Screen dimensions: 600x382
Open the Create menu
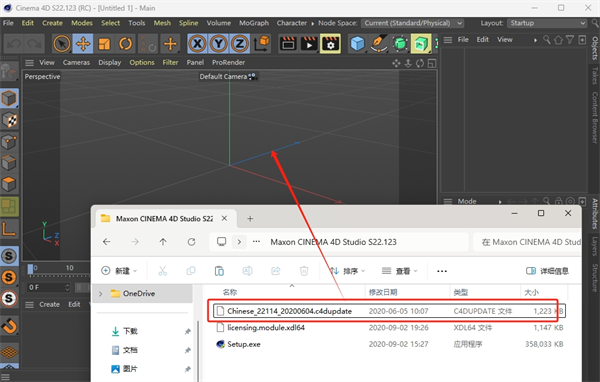[52, 23]
